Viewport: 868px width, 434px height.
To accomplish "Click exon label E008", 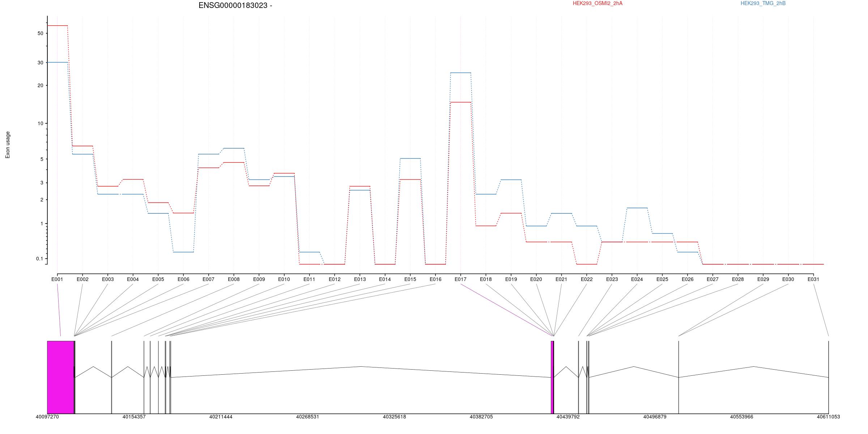I will (234, 279).
